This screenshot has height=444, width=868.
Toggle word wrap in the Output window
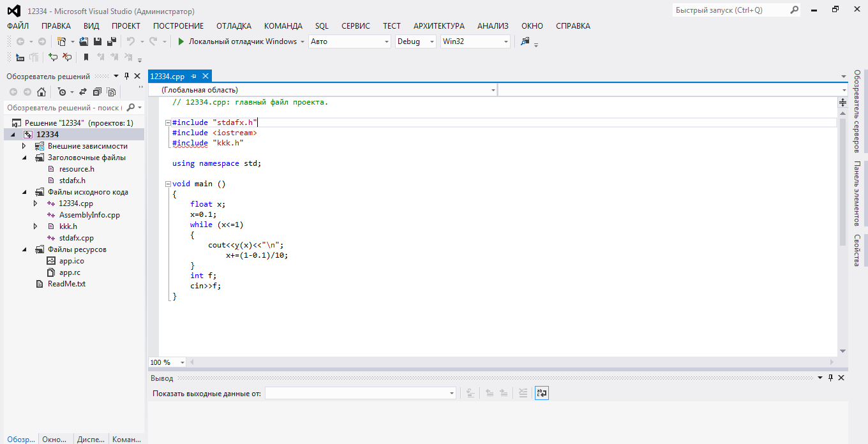click(x=542, y=394)
